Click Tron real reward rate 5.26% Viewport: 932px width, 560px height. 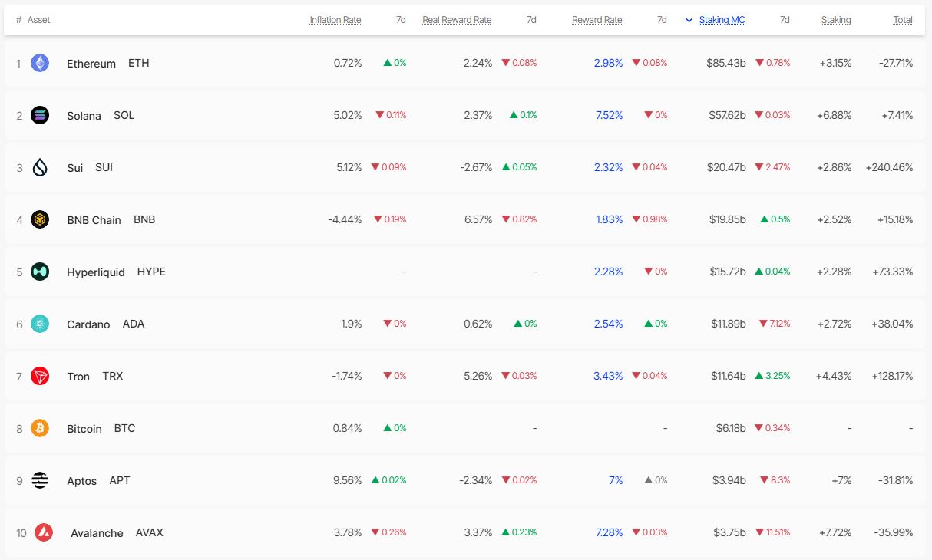coord(478,376)
